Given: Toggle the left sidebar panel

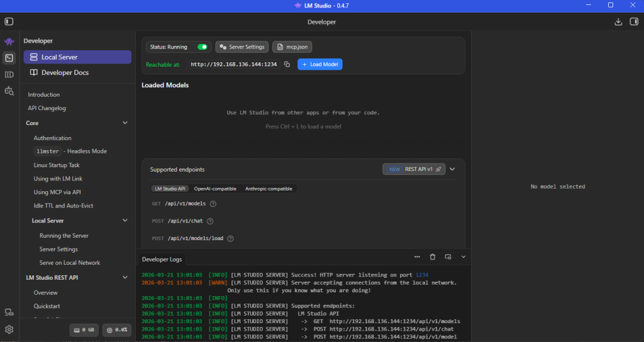Looking at the screenshot, I should pos(9,21).
